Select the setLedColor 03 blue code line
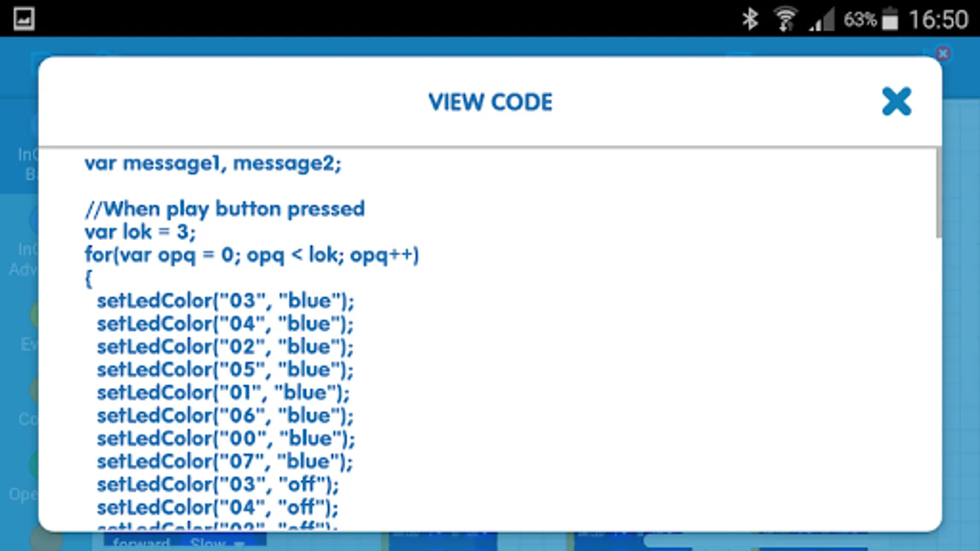 225,300
